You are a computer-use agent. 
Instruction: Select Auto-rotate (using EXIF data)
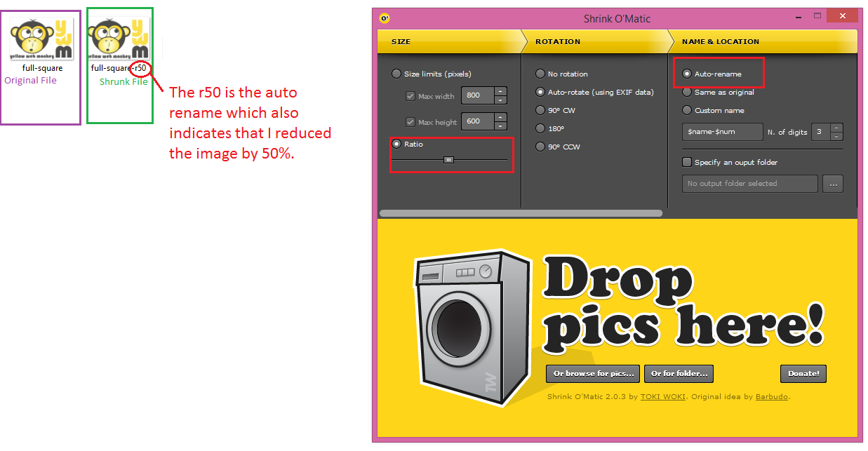point(540,92)
